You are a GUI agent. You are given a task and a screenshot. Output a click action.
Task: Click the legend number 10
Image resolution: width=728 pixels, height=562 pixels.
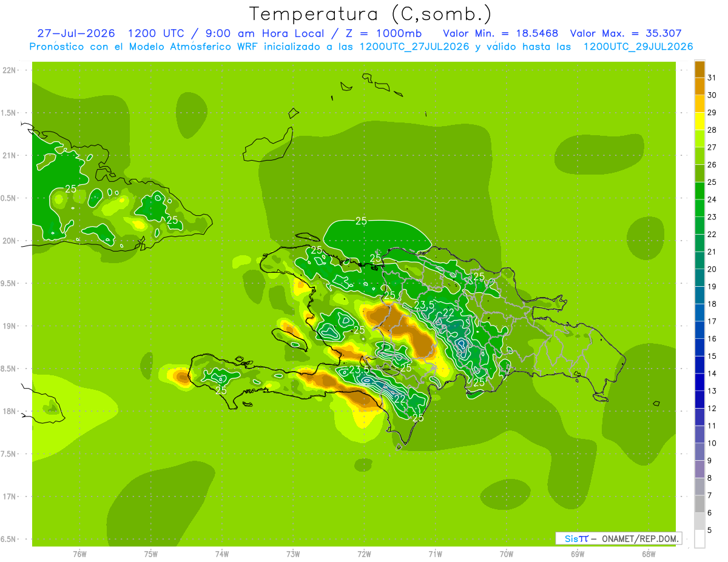[712, 443]
